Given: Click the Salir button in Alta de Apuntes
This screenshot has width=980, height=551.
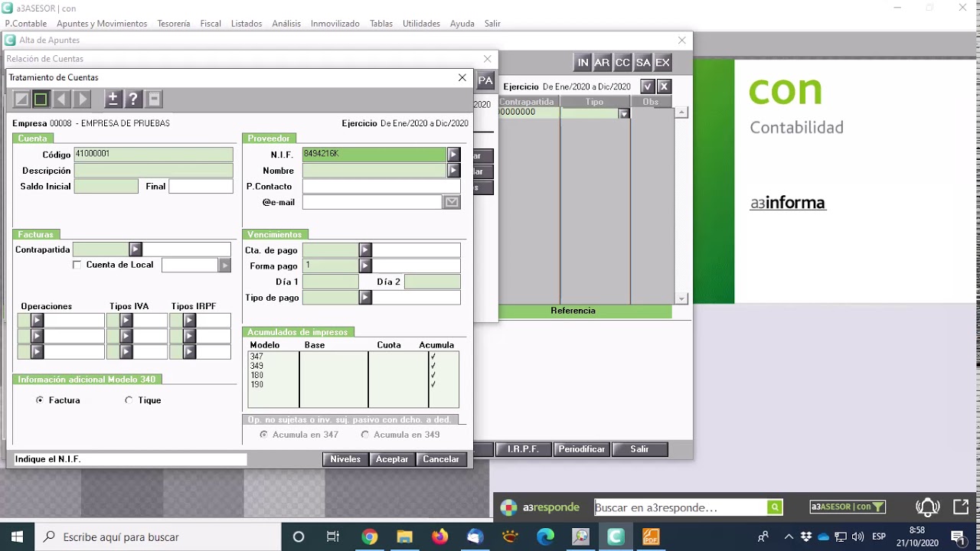Looking at the screenshot, I should tap(639, 449).
